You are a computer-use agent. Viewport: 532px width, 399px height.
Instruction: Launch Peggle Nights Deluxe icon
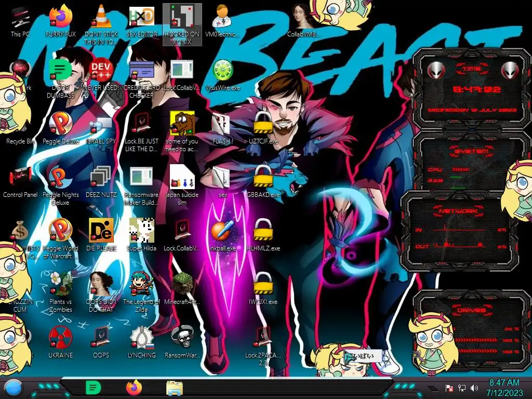[x=60, y=185]
